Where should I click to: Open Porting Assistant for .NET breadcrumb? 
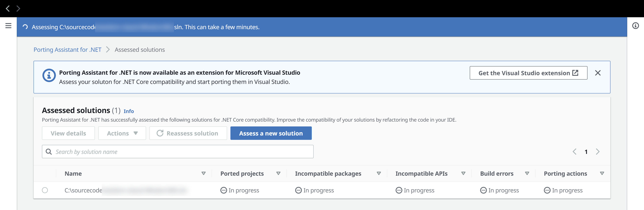point(67,50)
